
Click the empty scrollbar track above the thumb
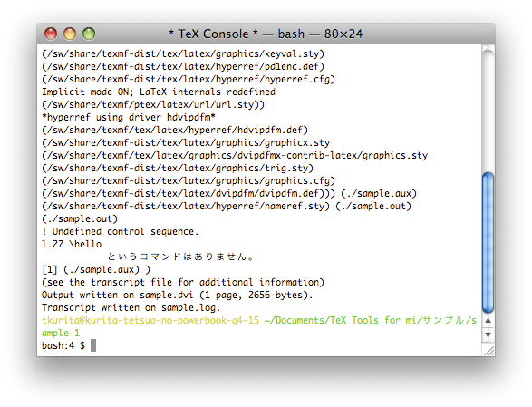488,111
